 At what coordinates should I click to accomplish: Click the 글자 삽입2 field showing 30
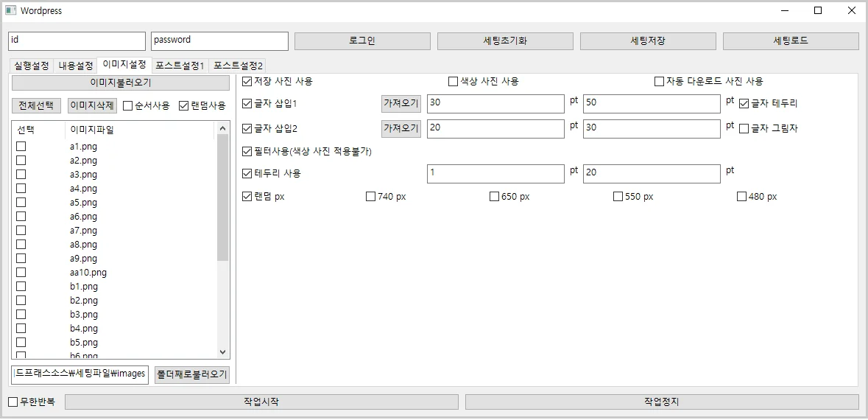(x=652, y=128)
